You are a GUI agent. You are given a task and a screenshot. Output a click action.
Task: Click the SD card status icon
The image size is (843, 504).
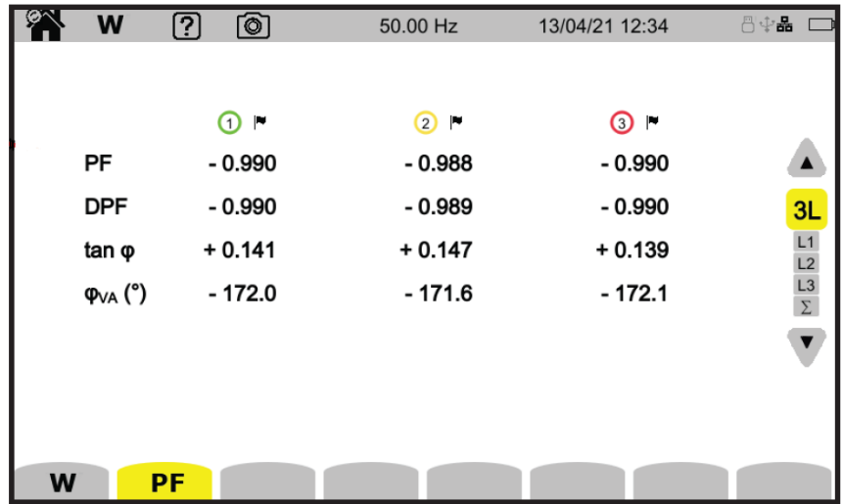749,26
